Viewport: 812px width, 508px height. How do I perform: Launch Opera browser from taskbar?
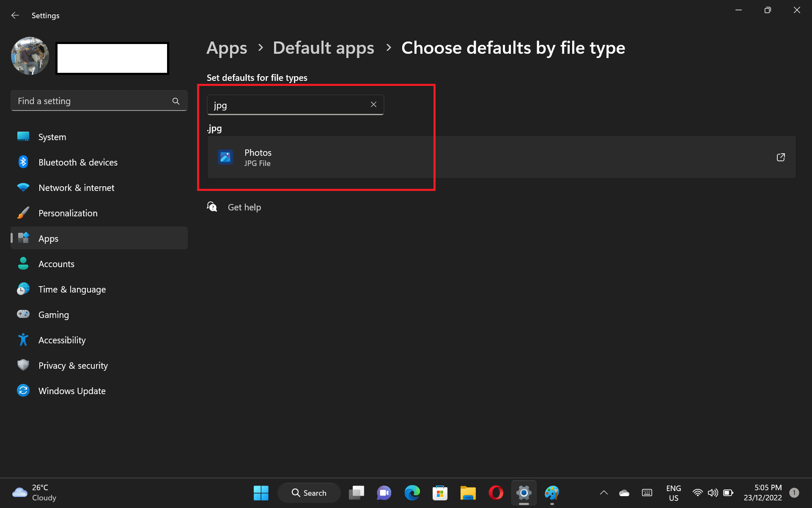496,493
